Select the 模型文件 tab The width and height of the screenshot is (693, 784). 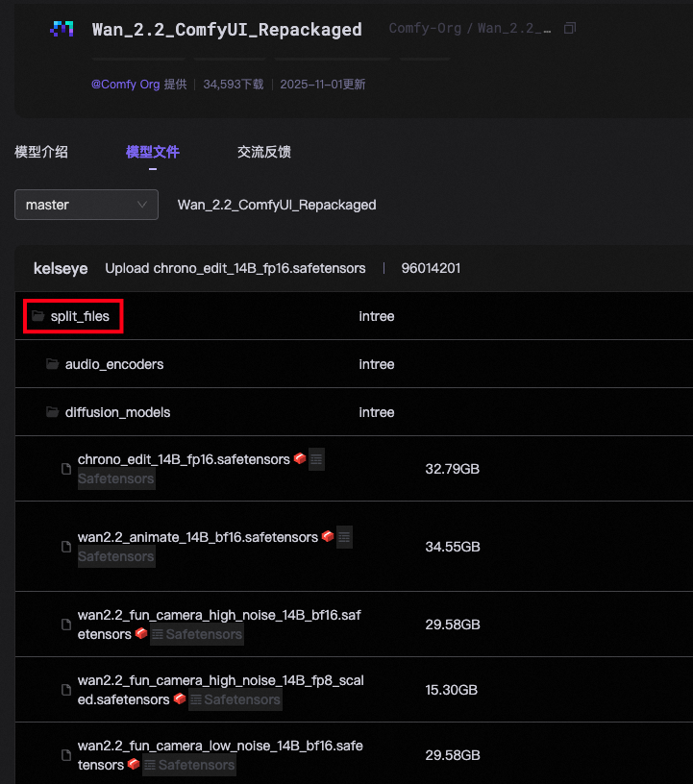[x=153, y=152]
